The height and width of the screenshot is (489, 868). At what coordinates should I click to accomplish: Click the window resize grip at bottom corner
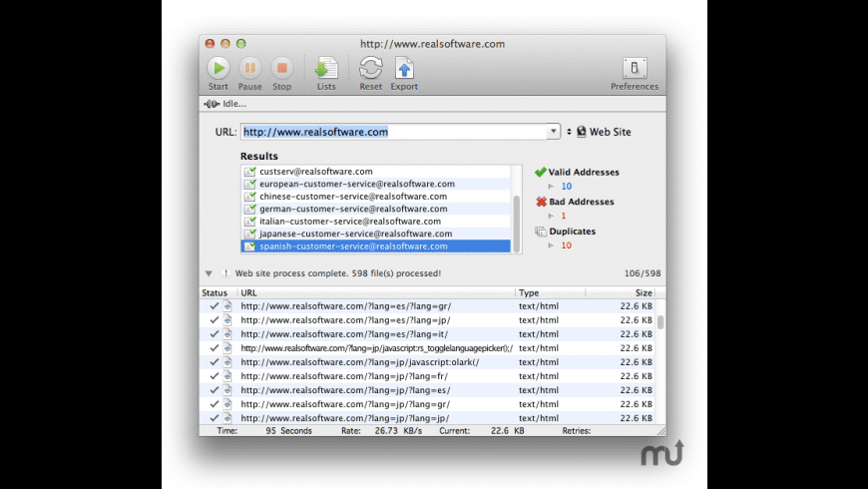point(660,431)
